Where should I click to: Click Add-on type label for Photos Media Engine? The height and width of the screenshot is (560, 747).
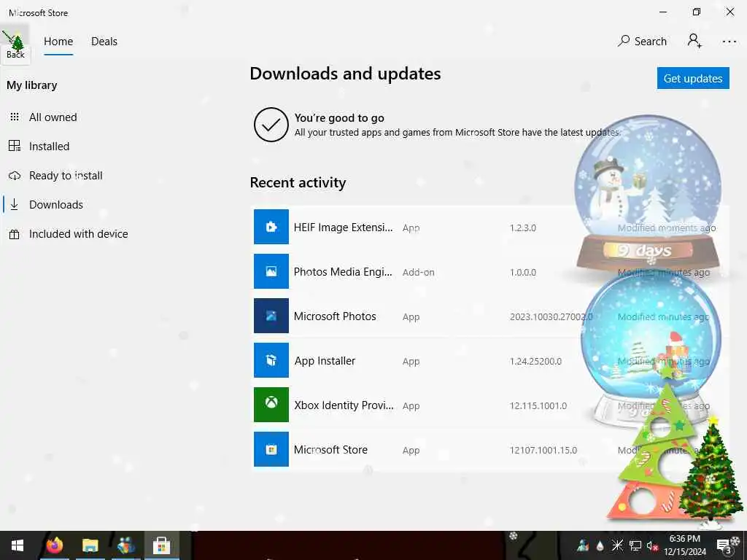pos(418,273)
